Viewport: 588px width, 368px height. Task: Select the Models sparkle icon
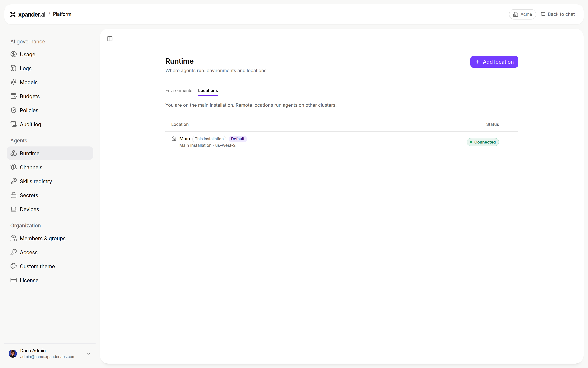(x=14, y=82)
